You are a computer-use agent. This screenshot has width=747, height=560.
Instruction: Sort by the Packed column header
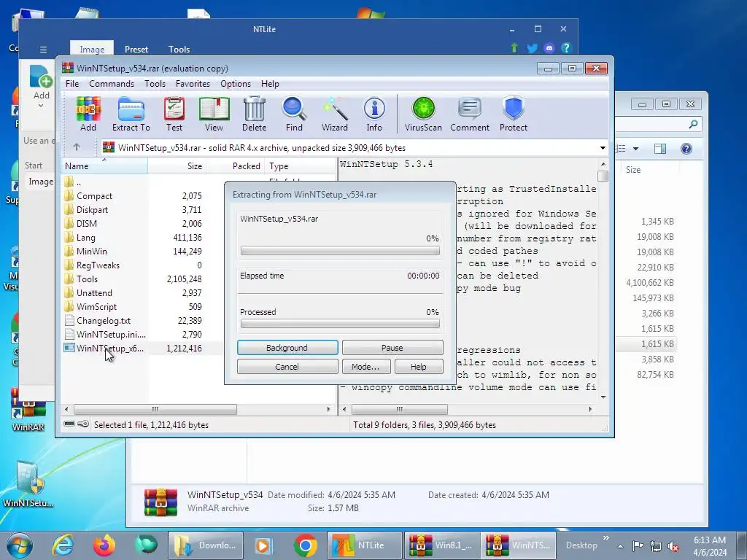(x=235, y=166)
